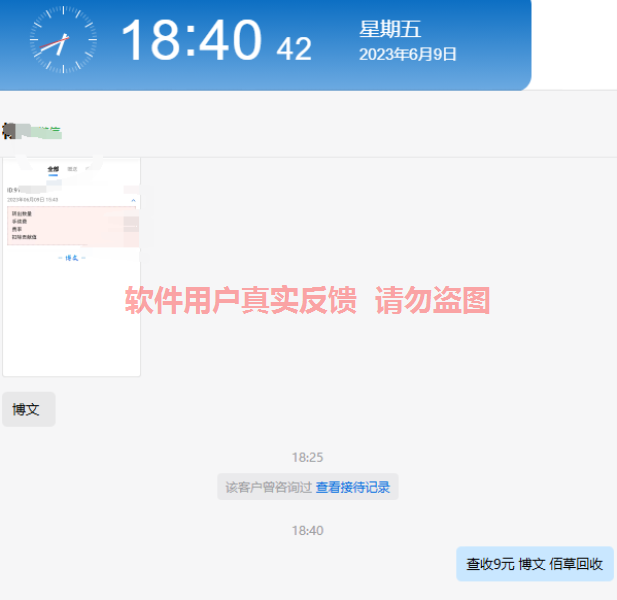Click the blurred contact name header

[x=32, y=131]
